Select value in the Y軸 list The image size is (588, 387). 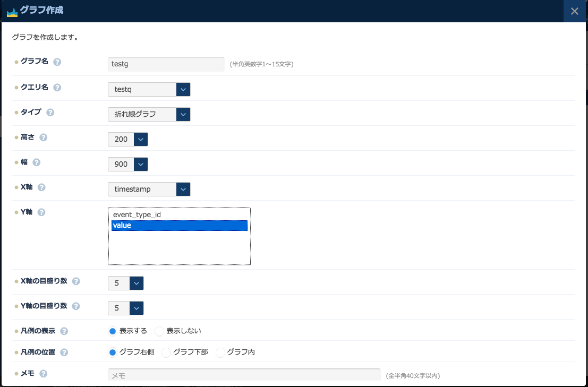pyautogui.click(x=179, y=226)
